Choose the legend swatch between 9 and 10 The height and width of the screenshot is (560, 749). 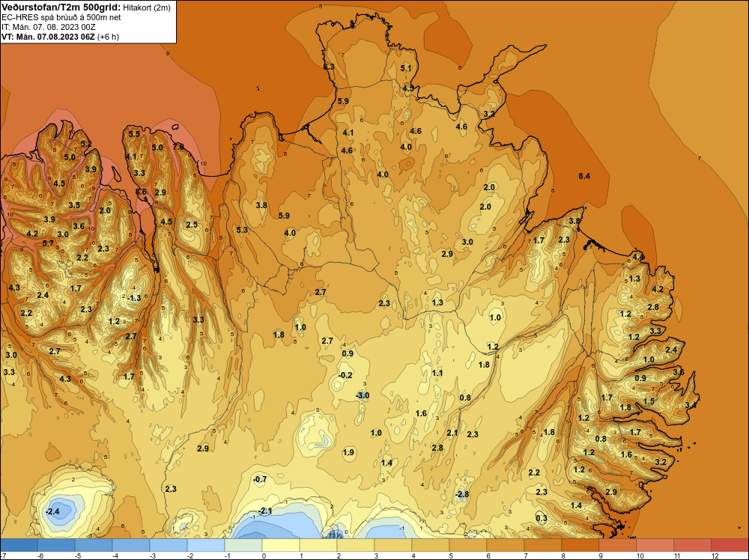[618, 545]
